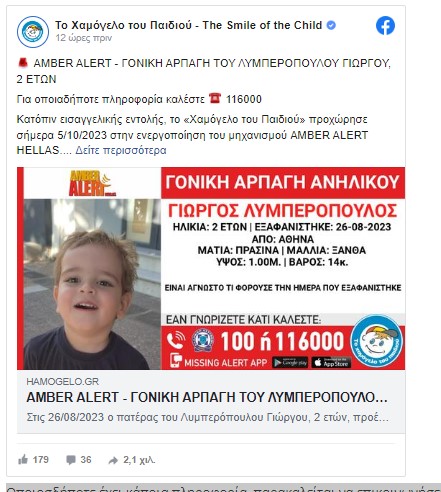Click the App Store badge

tap(331, 362)
